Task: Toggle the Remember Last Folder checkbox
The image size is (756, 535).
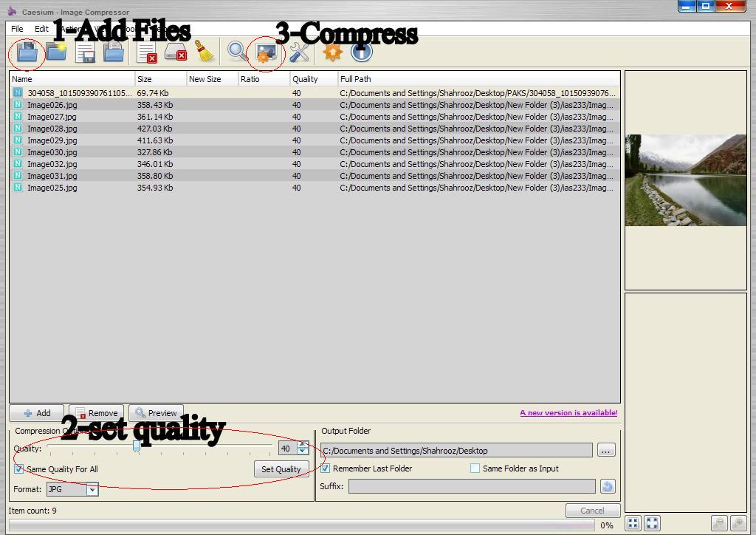Action: pyautogui.click(x=326, y=468)
